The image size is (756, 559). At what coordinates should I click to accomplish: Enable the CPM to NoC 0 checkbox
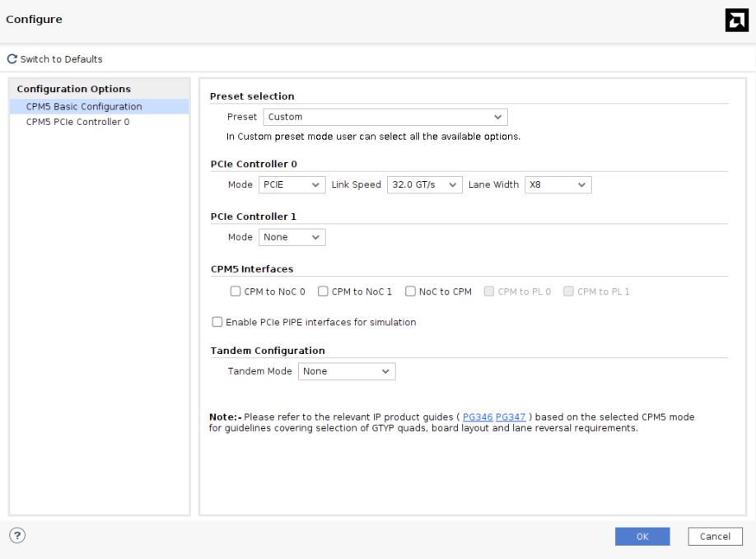coord(236,291)
